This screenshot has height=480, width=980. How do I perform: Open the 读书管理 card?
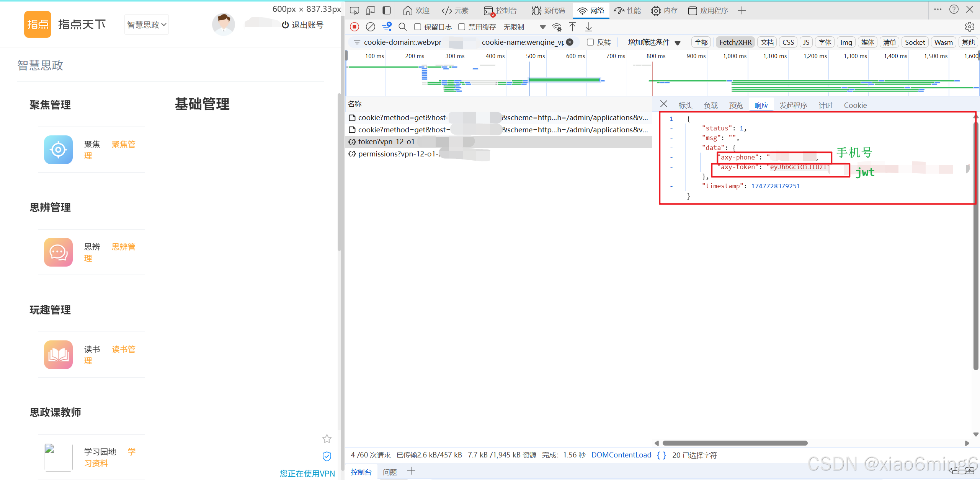coord(91,355)
